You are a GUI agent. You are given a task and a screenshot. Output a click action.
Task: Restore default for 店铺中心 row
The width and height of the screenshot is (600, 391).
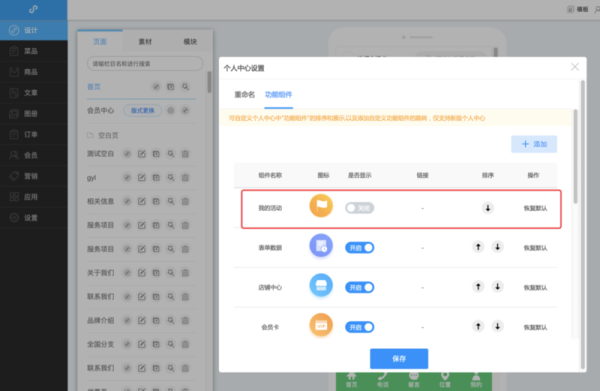point(535,288)
